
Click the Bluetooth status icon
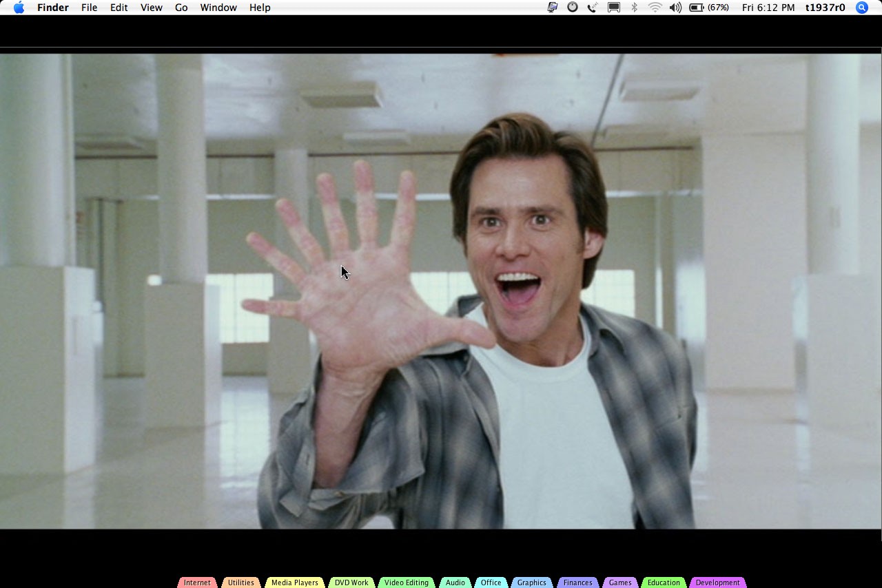click(634, 8)
